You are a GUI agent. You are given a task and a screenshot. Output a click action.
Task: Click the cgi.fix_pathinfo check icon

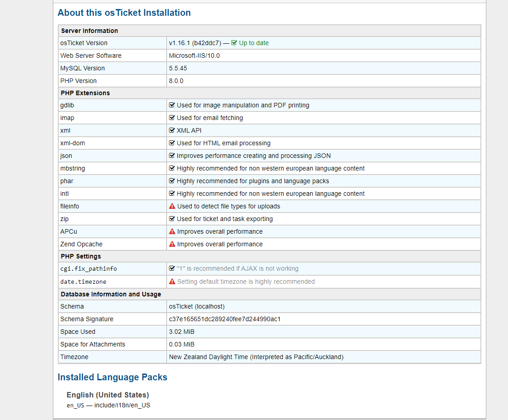[x=172, y=268]
